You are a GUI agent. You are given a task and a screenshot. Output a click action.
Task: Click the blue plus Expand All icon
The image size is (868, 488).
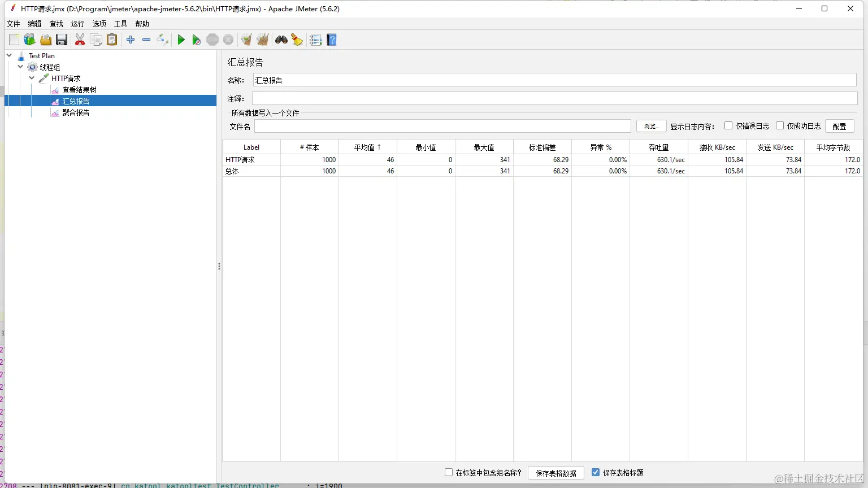(x=131, y=40)
